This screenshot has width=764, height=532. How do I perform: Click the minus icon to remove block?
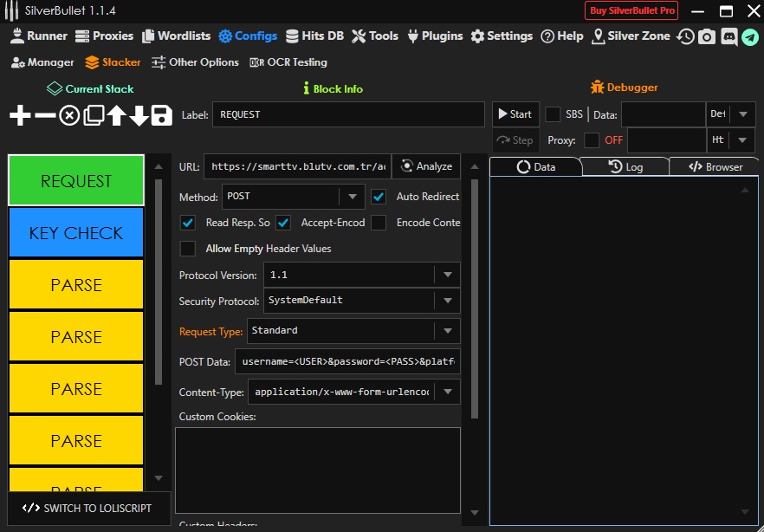pyautogui.click(x=45, y=115)
